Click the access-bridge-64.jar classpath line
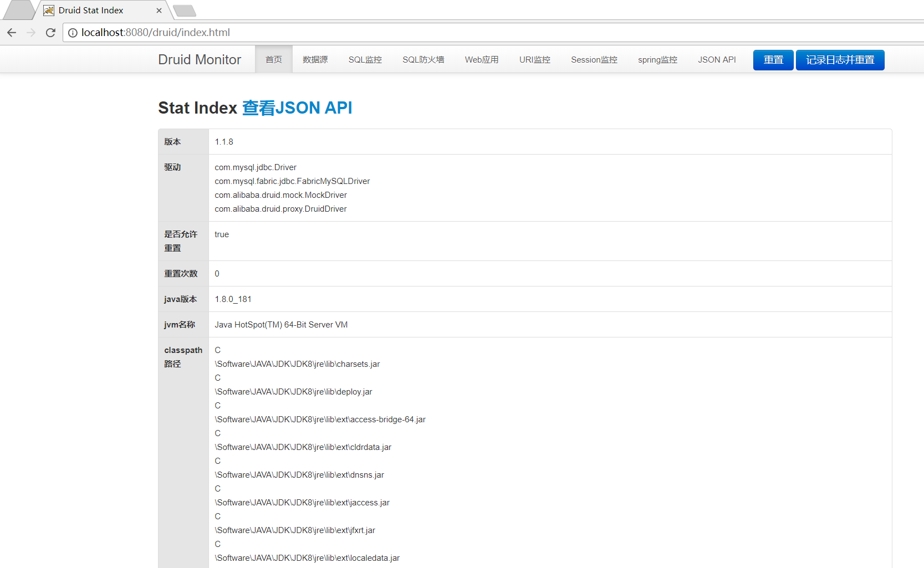Screen dimensions: 924x568 tap(320, 419)
